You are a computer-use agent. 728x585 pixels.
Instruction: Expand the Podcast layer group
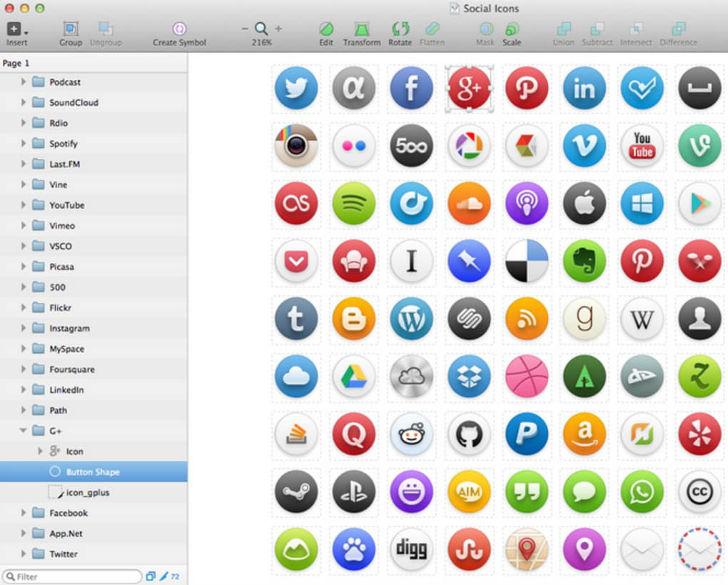24,81
